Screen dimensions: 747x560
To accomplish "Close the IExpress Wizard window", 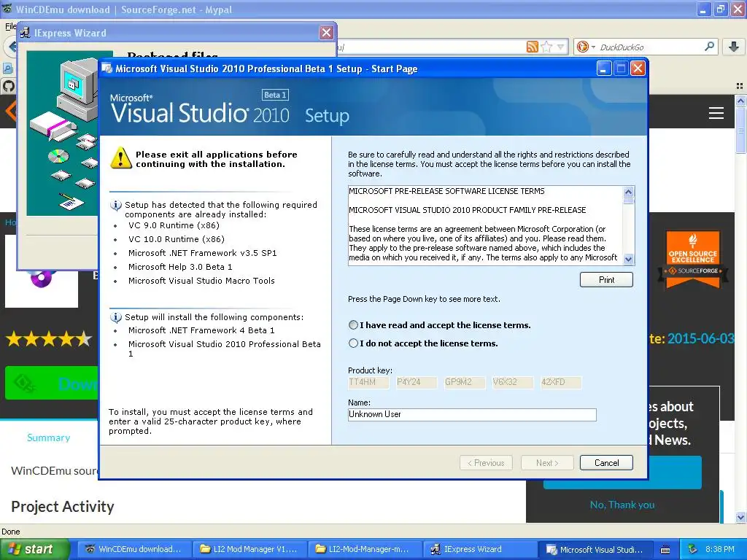I will (326, 32).
